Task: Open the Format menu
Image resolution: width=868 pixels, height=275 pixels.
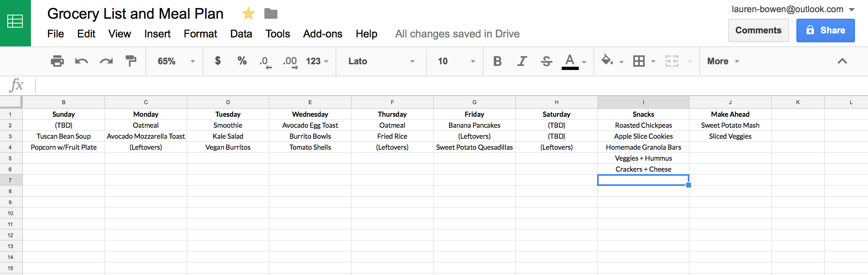Action: pos(200,34)
